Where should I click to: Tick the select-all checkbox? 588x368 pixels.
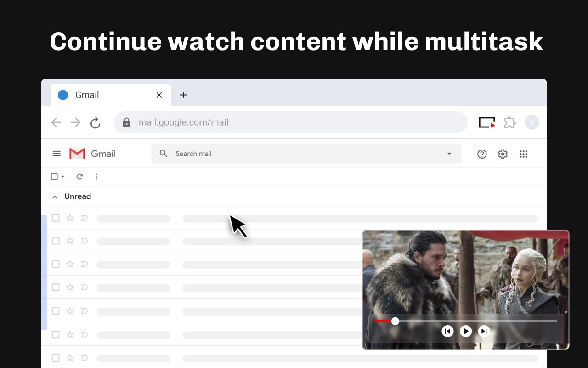point(54,177)
